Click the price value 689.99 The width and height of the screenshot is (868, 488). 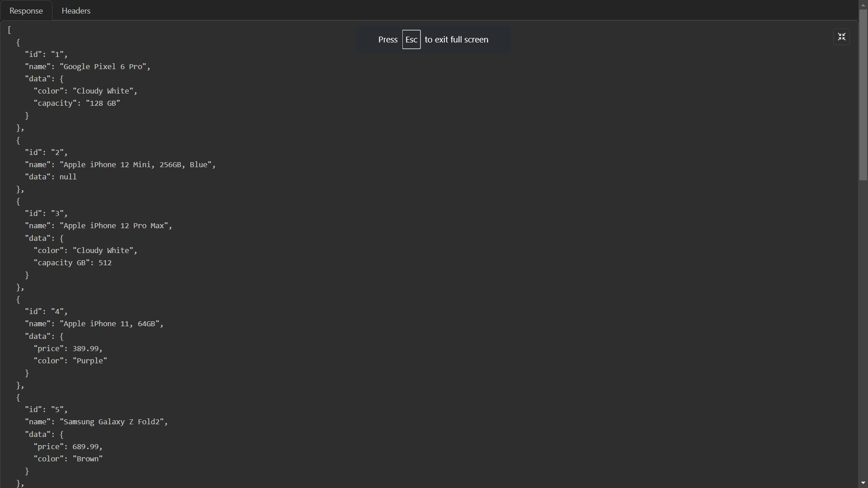pyautogui.click(x=85, y=446)
